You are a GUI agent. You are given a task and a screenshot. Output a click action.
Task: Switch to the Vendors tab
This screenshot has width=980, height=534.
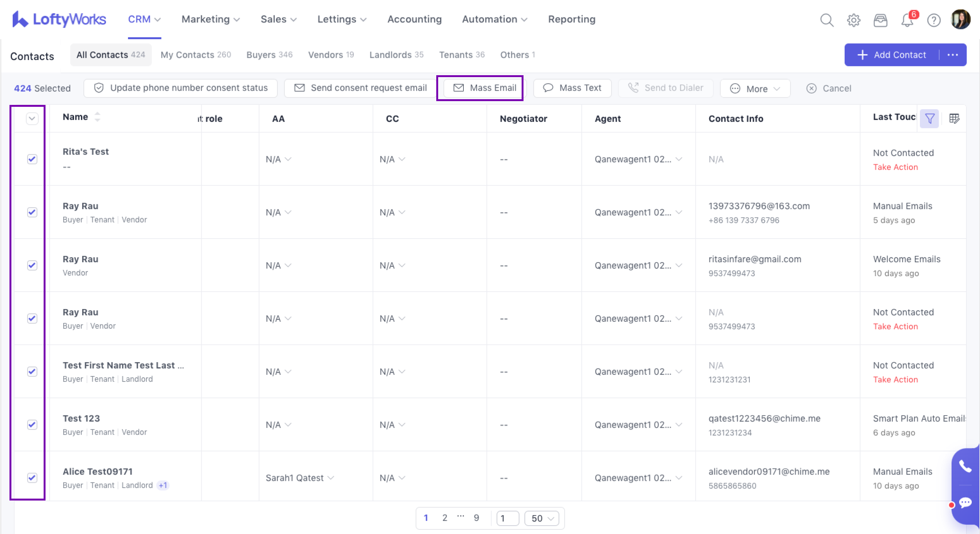[x=331, y=55]
